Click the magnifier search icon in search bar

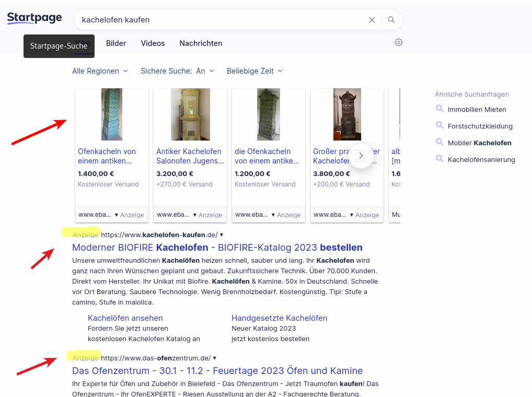point(391,20)
